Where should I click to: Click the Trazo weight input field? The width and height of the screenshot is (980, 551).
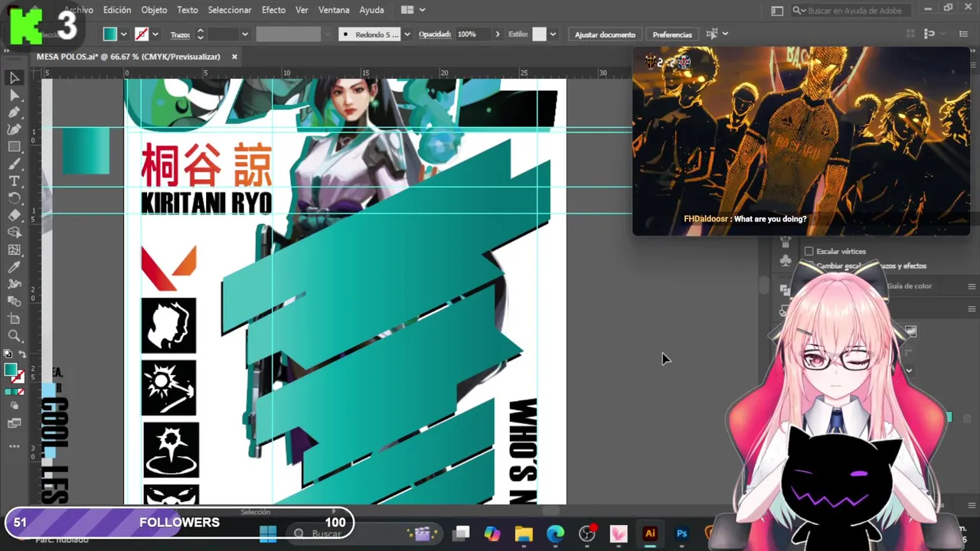tap(223, 34)
